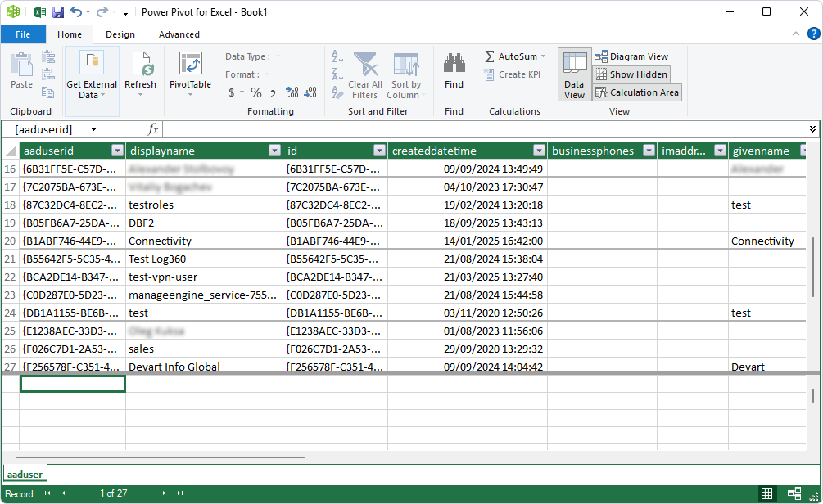Click the Increase Decimal icon

coord(292,92)
